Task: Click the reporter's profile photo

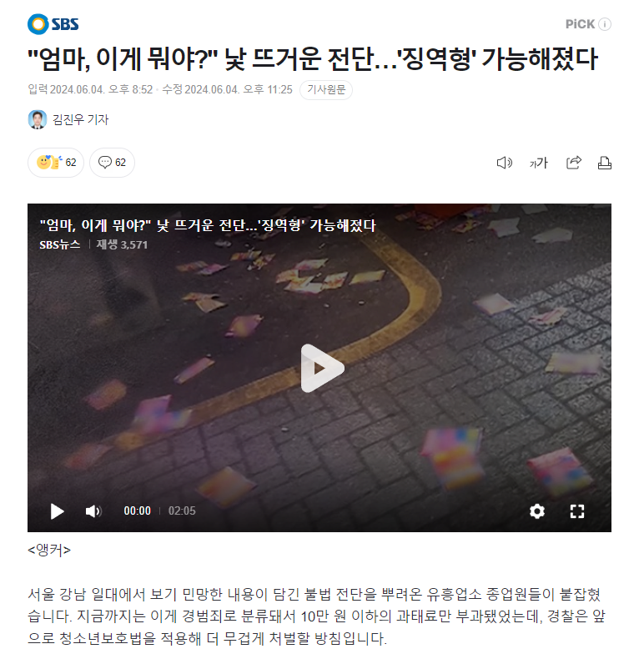Action: coord(38,119)
